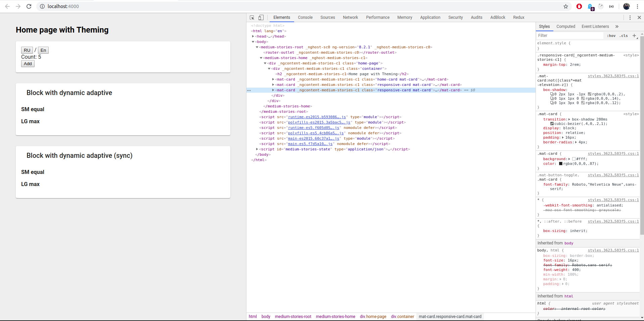Open polyfills-es2015 script link

319,123
